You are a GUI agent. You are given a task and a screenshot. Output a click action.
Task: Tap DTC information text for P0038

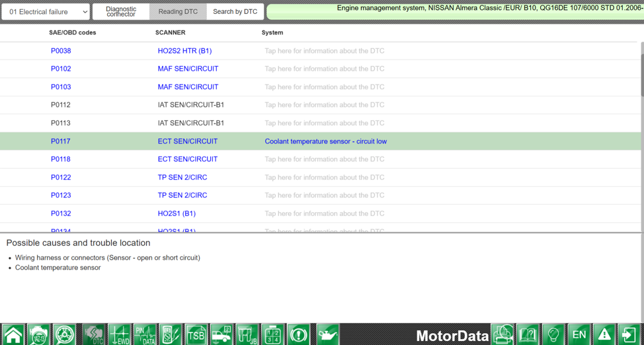click(325, 51)
